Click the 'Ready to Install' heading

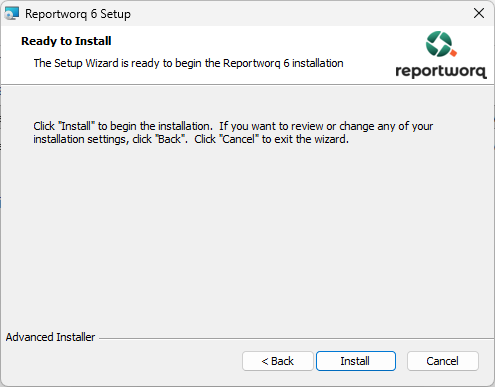[x=66, y=41]
